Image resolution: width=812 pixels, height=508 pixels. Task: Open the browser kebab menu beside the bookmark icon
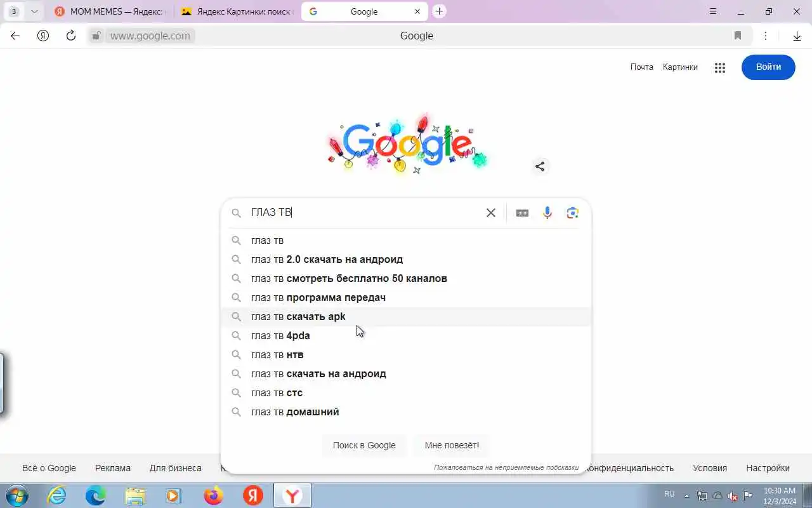766,36
